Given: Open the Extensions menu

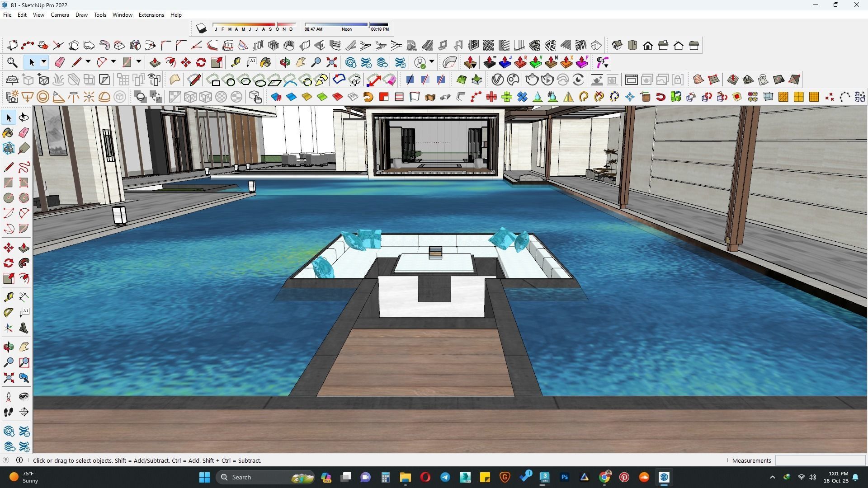Looking at the screenshot, I should [151, 15].
